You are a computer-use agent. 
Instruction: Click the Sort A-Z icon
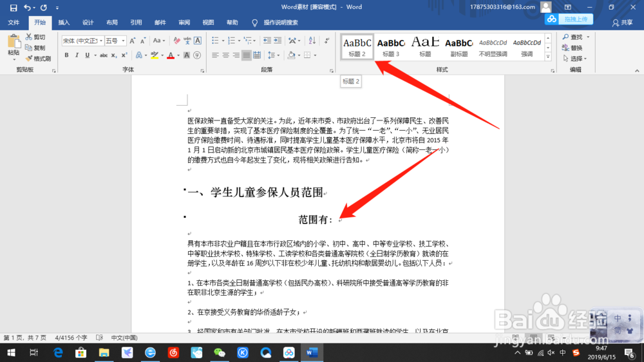(312, 41)
